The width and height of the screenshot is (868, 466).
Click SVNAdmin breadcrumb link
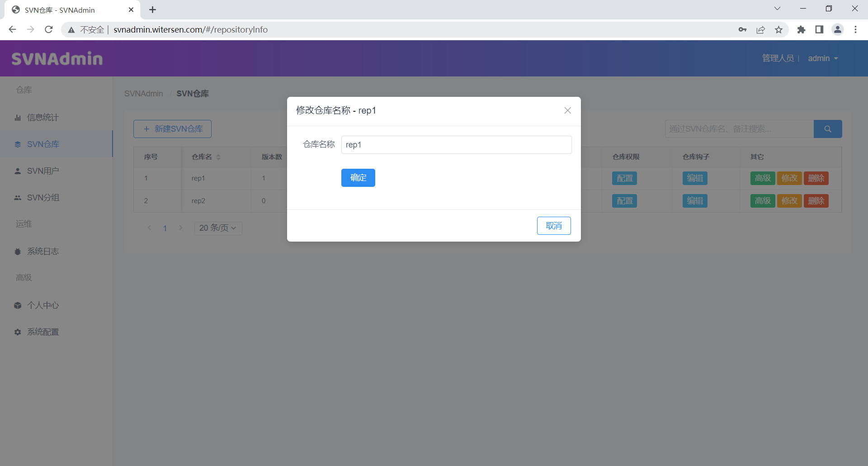[144, 94]
